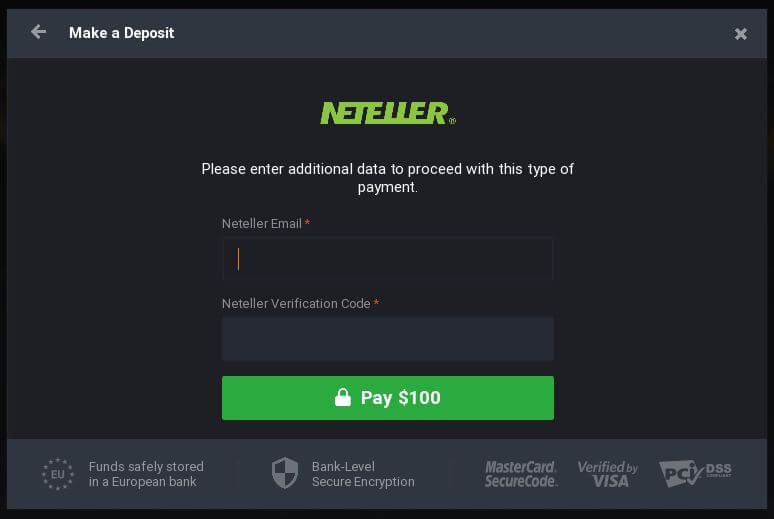
Task: Click the Verified by VISA logo
Action: pos(608,474)
